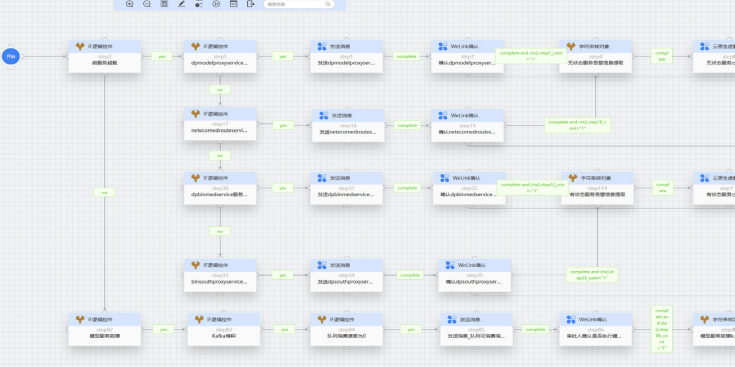
Task: Select the 'complete and ctx().step35_cont' condition label
Action: click(592, 275)
